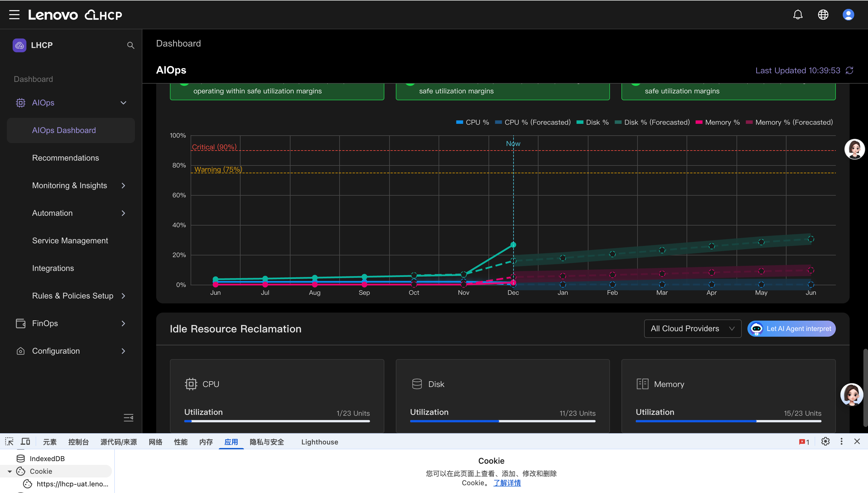Open DevTools settings gear

(x=826, y=442)
